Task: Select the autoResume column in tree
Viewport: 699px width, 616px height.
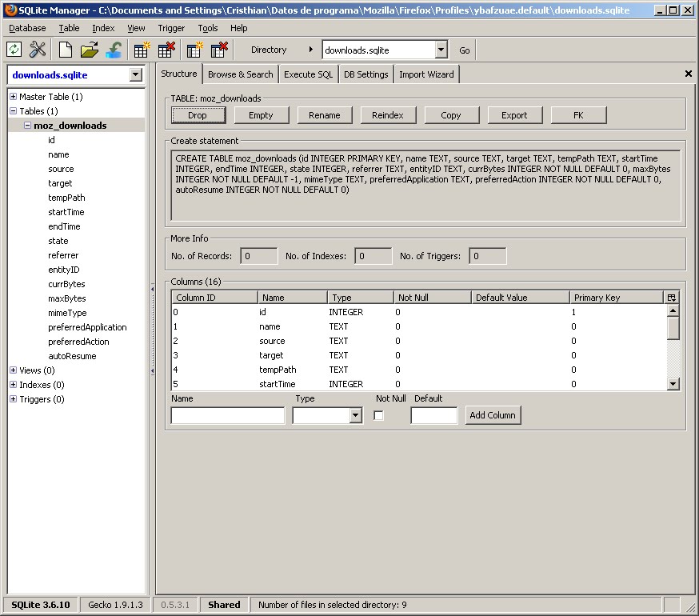Action: point(72,356)
